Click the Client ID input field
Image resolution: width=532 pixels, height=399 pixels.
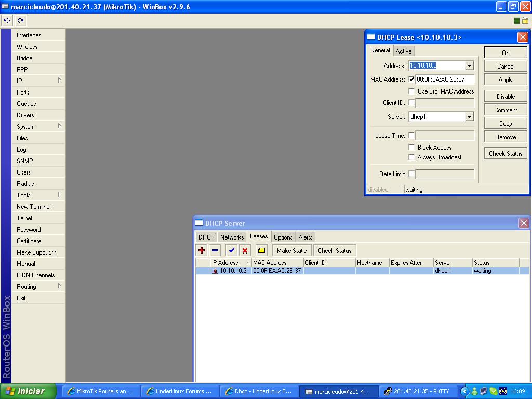[x=445, y=102]
